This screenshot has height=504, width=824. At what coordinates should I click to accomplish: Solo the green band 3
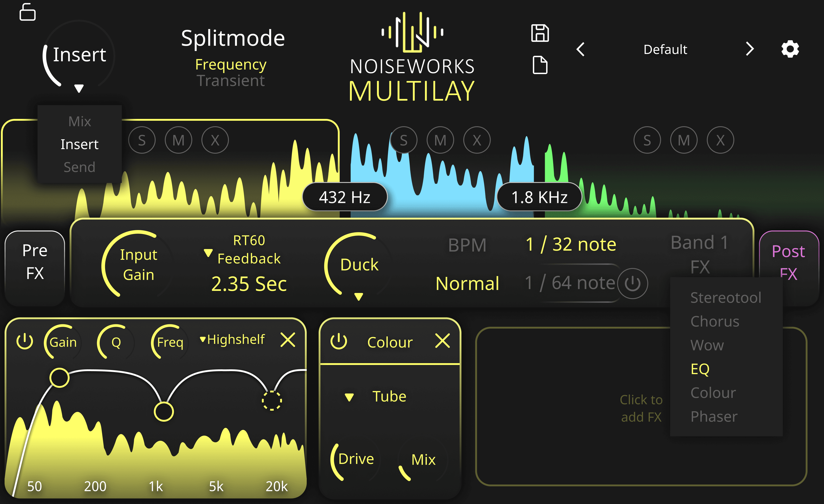click(647, 140)
